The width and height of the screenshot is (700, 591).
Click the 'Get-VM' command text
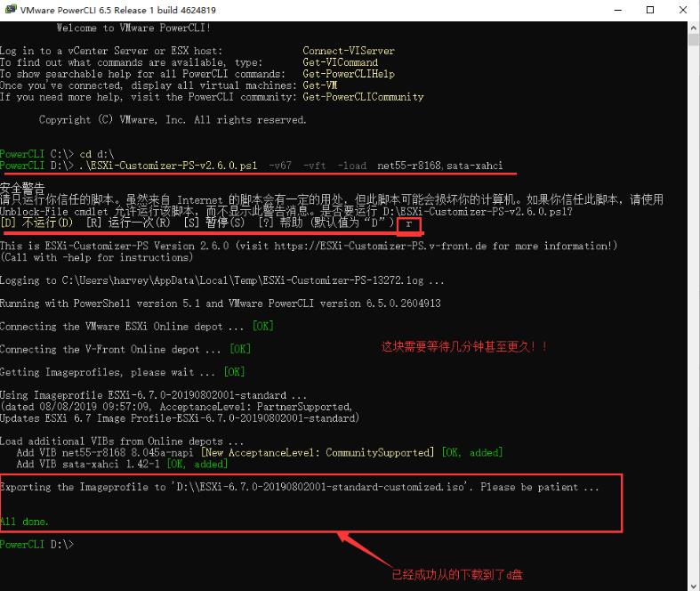coord(320,85)
